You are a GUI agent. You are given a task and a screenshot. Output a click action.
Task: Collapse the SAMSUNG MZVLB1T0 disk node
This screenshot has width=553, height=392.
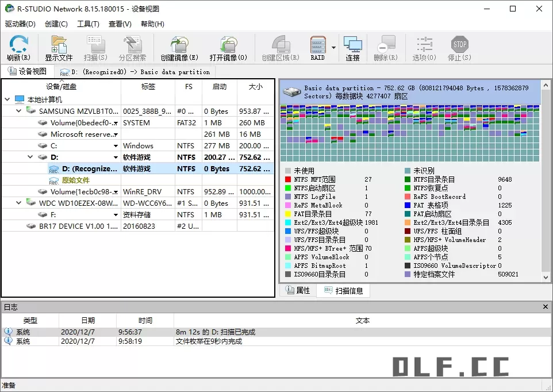click(x=18, y=111)
